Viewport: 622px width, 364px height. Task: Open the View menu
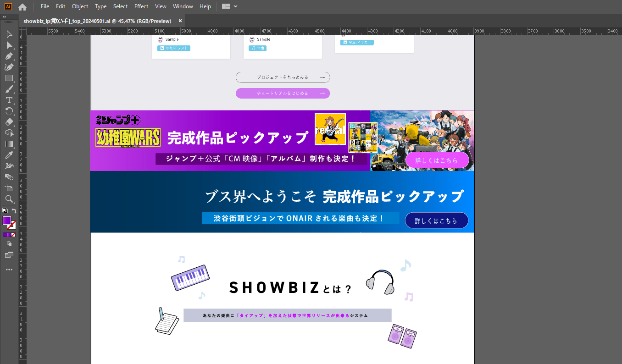click(x=161, y=6)
